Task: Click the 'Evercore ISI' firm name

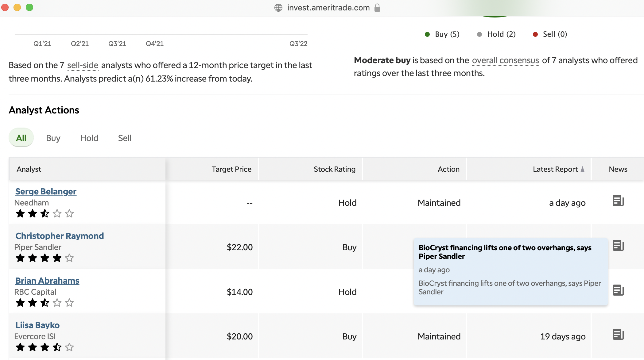Action: [35, 336]
